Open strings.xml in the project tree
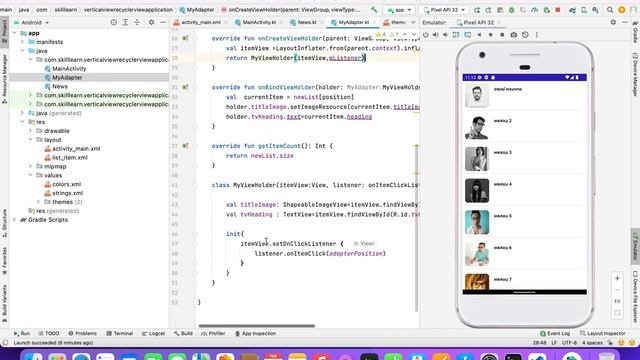The image size is (640, 360). 67,193
